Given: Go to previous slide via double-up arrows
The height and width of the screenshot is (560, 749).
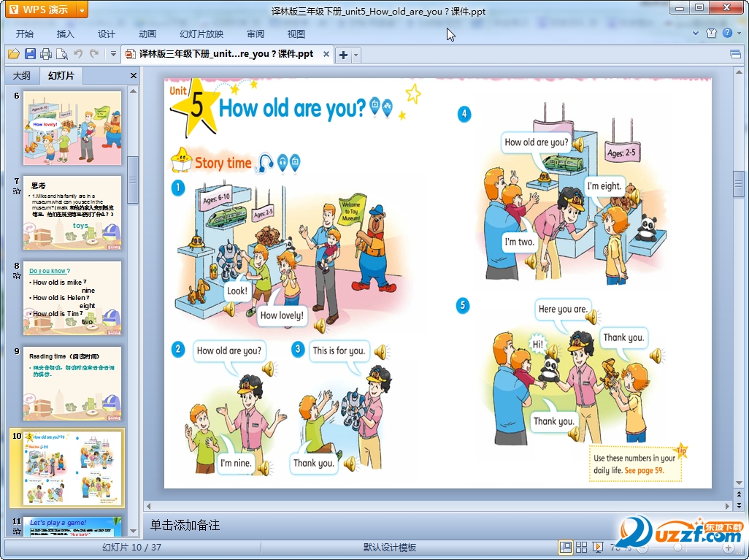Looking at the screenshot, I should (739, 494).
